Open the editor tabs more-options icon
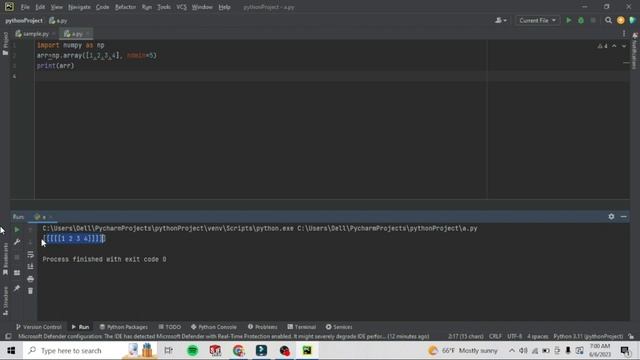Image resolution: width=640 pixels, height=360 pixels. pyautogui.click(x=624, y=34)
